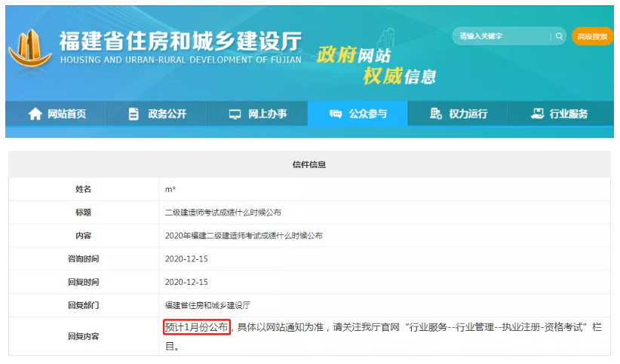This screenshot has height=364, width=620.
Task: Click the department logo emblem
Action: tap(30, 48)
